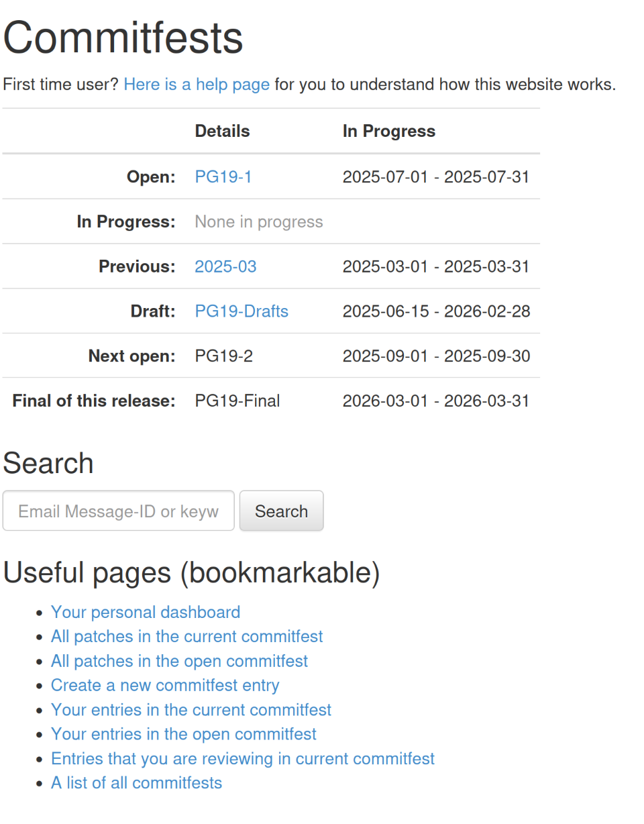Click the PG19-Drafts date range 2025-06-15 - 2026-02-28
This screenshot has height=824, width=644.
pos(436,311)
